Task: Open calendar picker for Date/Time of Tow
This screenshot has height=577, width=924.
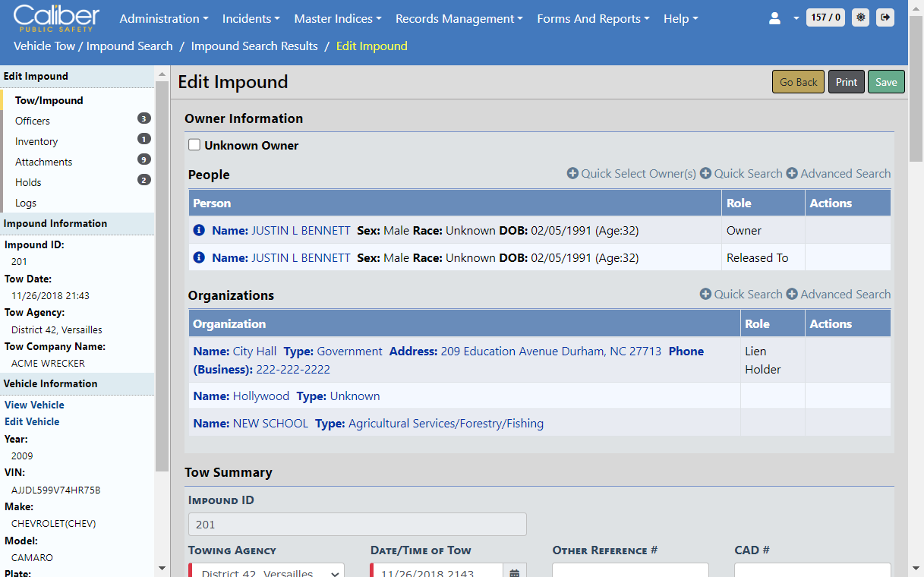Action: (x=514, y=572)
